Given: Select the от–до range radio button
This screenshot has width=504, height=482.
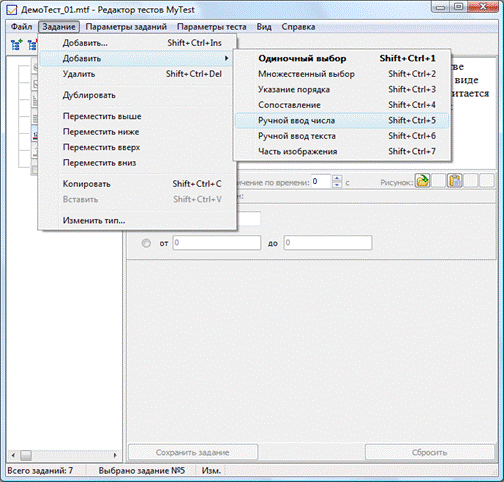Looking at the screenshot, I should click(x=146, y=243).
